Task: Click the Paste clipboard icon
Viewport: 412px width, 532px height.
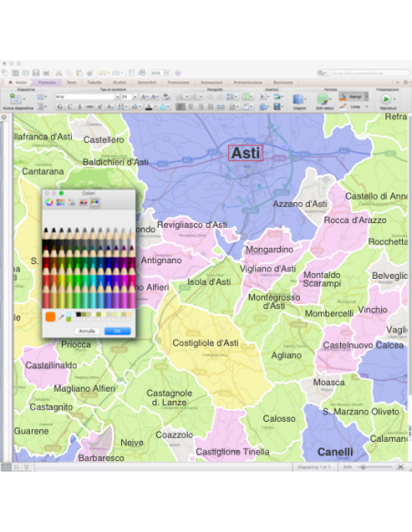Action: (79, 73)
